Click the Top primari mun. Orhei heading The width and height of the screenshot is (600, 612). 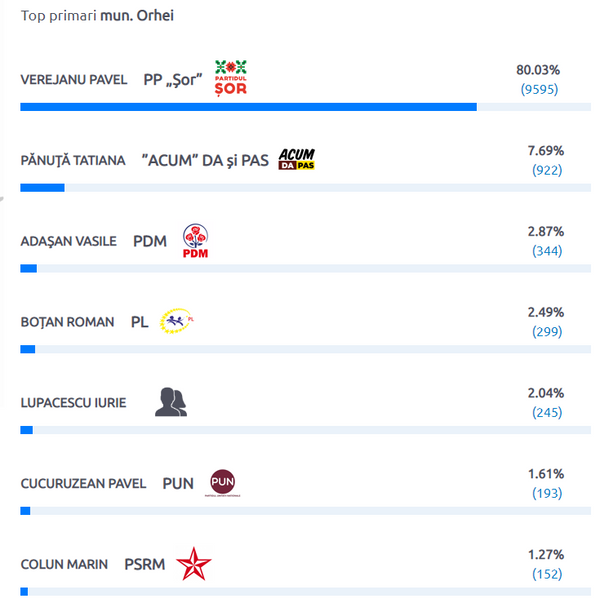click(97, 16)
